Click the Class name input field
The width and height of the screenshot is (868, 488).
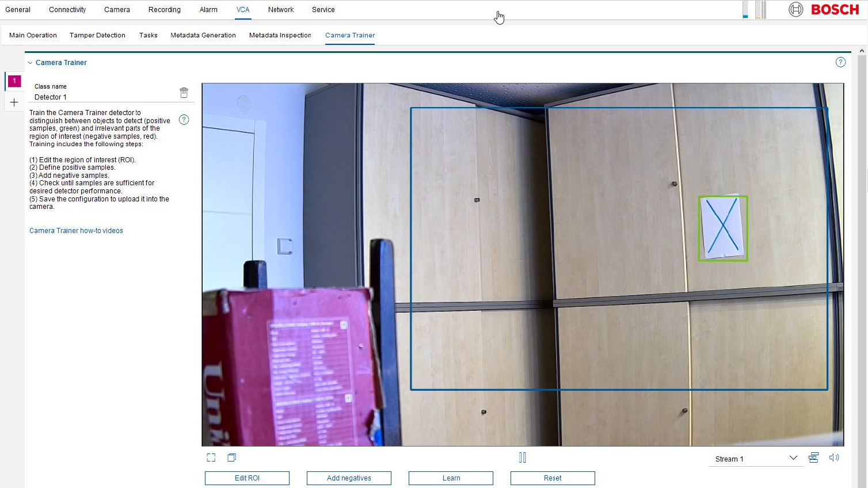(104, 97)
